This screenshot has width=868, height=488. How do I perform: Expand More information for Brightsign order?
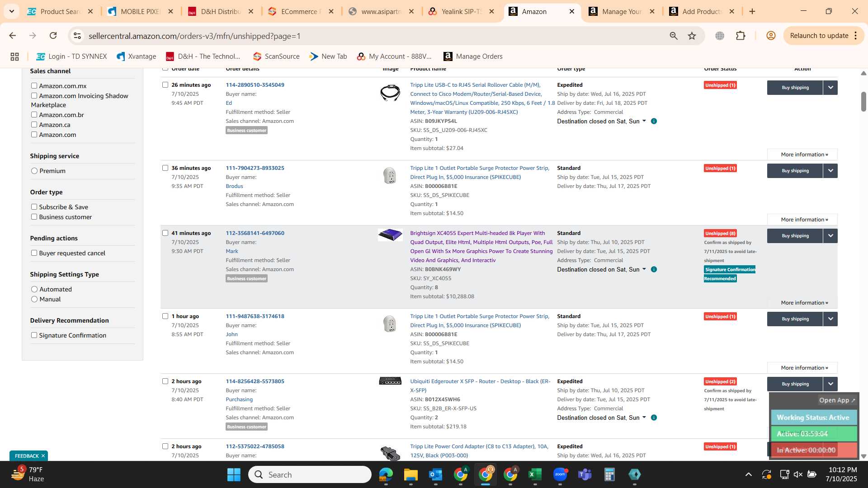coord(802,303)
